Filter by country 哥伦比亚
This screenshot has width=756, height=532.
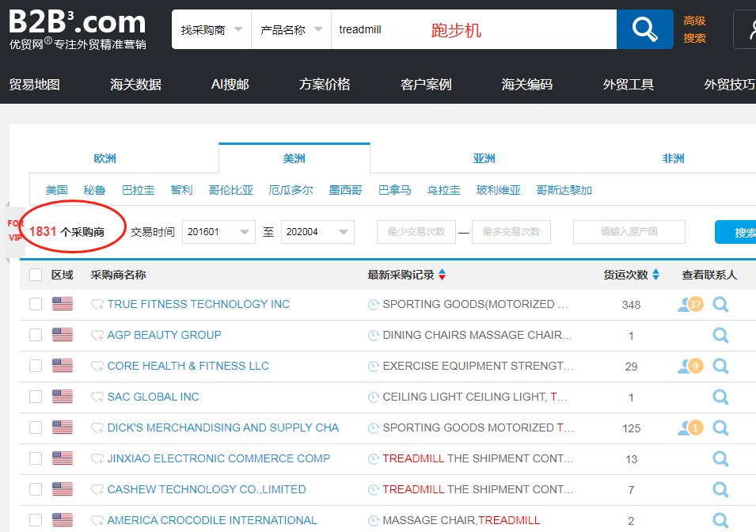click(230, 190)
